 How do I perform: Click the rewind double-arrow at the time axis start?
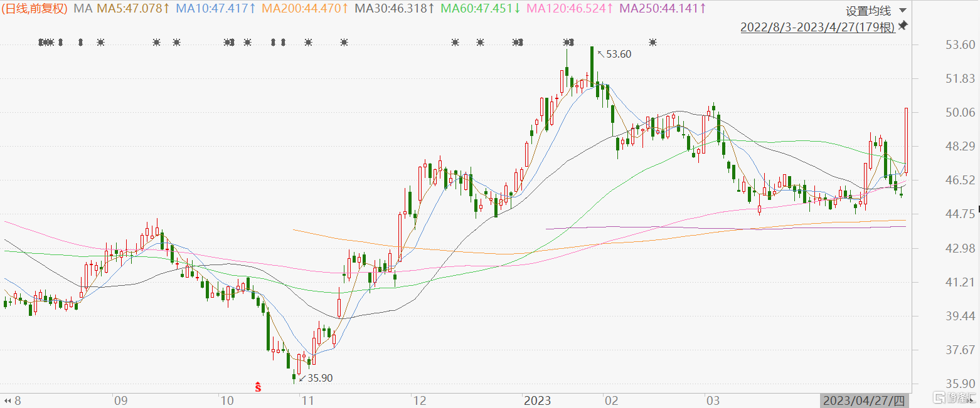[8, 400]
